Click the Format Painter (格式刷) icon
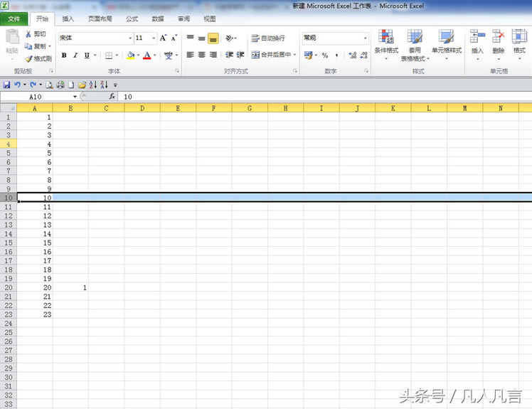532x409 pixels. [28, 59]
